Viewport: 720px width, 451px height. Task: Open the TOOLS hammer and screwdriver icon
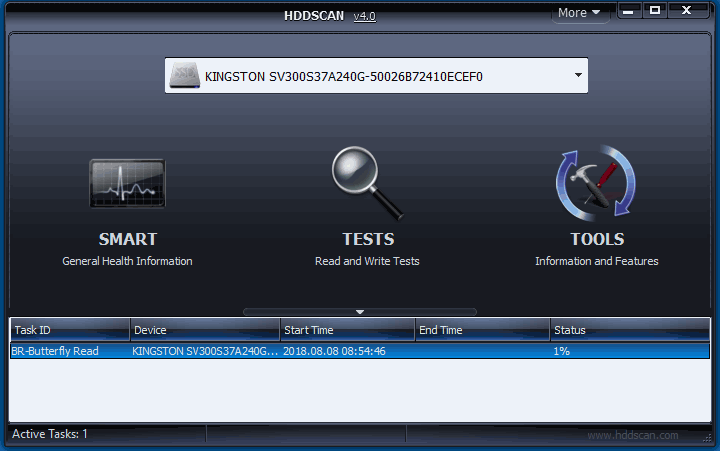click(x=596, y=183)
